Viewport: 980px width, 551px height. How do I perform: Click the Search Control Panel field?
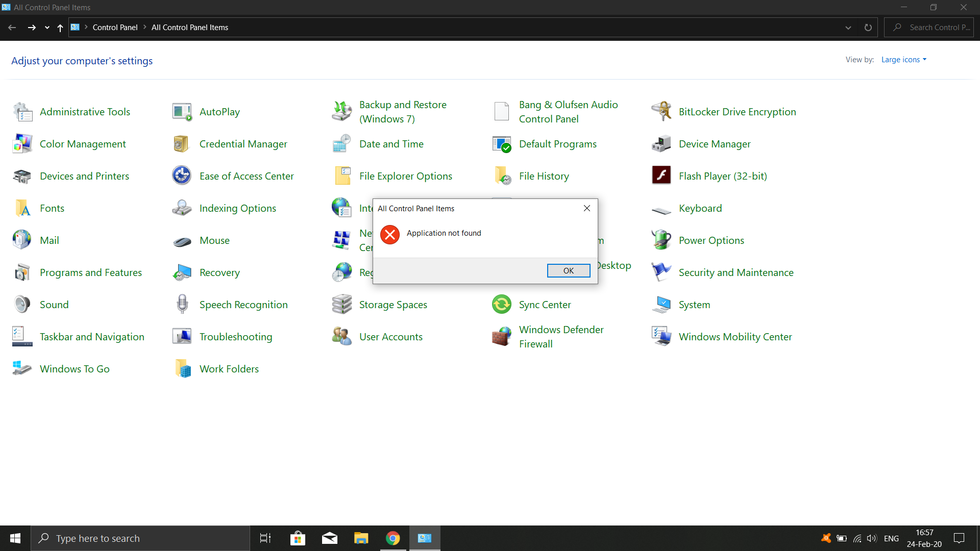click(939, 27)
